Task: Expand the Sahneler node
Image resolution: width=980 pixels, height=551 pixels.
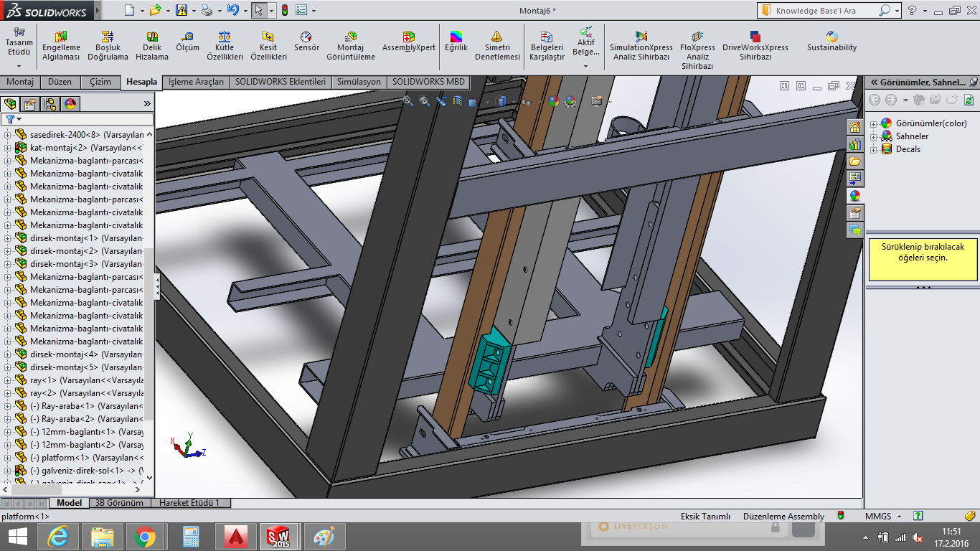Action: click(x=874, y=136)
